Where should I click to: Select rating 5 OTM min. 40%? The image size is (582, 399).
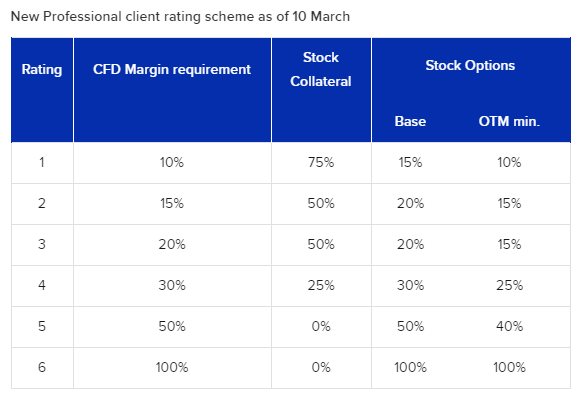click(x=509, y=326)
